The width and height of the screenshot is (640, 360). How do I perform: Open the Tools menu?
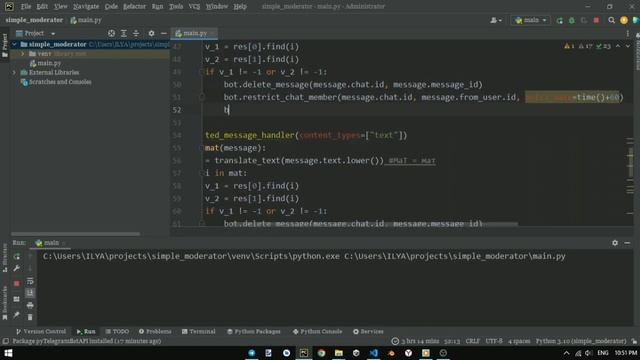click(176, 7)
